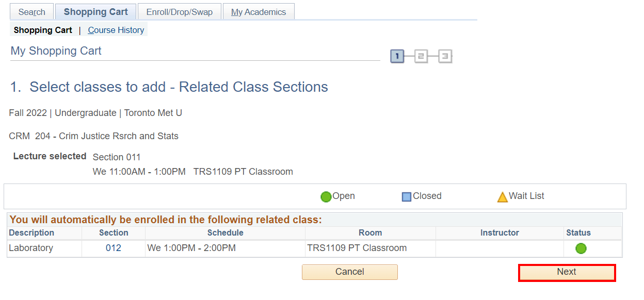
Task: Click the step 3 progress indicator
Action: pyautogui.click(x=445, y=56)
